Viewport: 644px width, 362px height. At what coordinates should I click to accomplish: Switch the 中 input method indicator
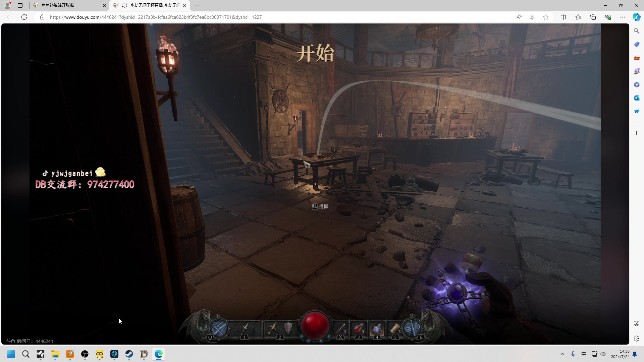[x=584, y=354]
